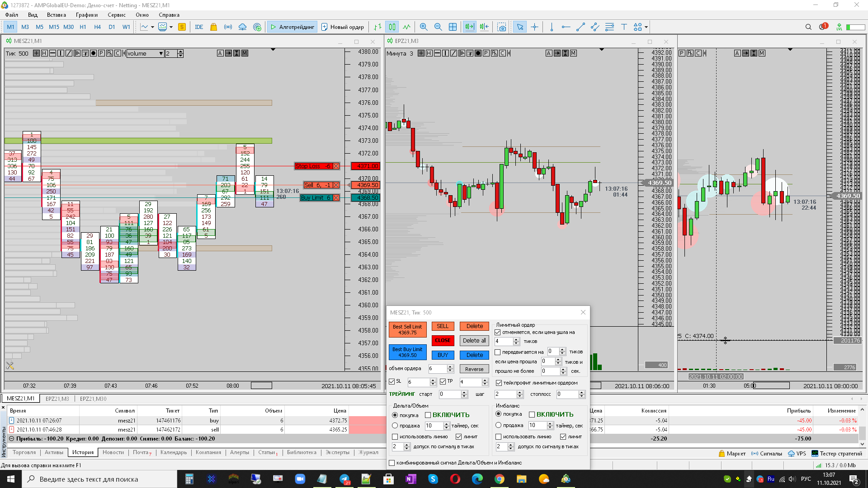Toggle the chart grid icon
868x488 pixels.
453,27
